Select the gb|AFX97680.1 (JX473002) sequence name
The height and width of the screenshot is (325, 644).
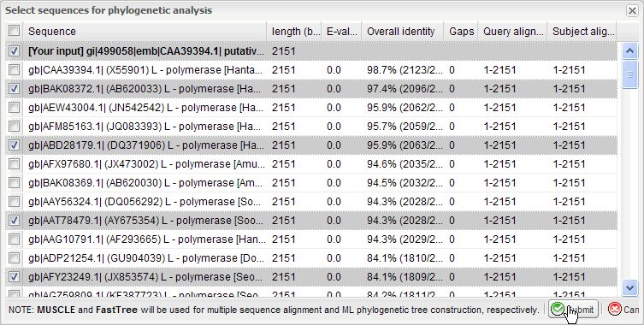pyautogui.click(x=146, y=164)
